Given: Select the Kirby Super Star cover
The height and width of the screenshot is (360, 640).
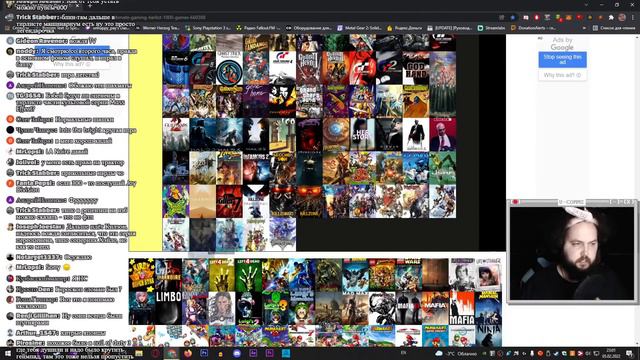Looking at the screenshot, I should click(x=142, y=275).
